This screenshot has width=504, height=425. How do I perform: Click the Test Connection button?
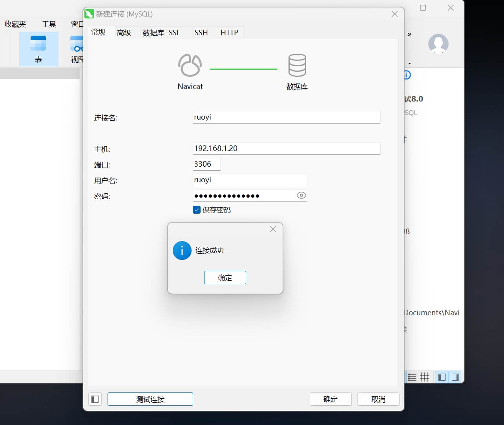click(150, 399)
